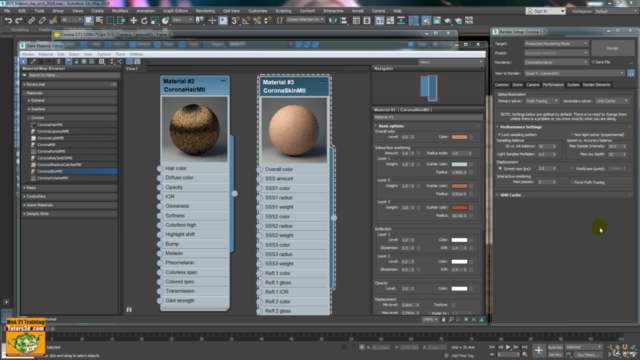Click the Max ray depth value field
This screenshot has height=360, width=640.
point(617,154)
